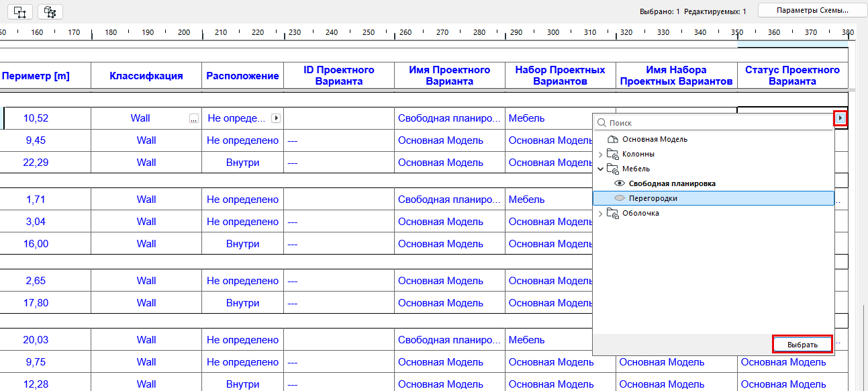Click the Оболочка folder row

pos(713,214)
